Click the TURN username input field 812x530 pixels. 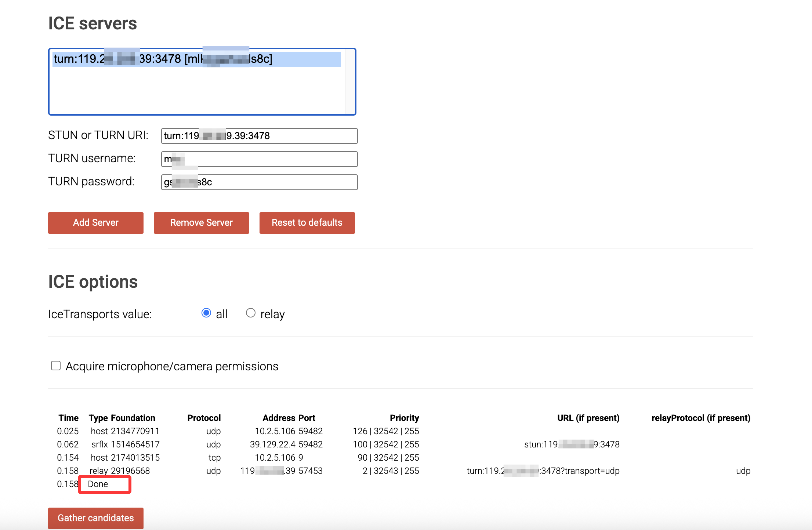(259, 159)
